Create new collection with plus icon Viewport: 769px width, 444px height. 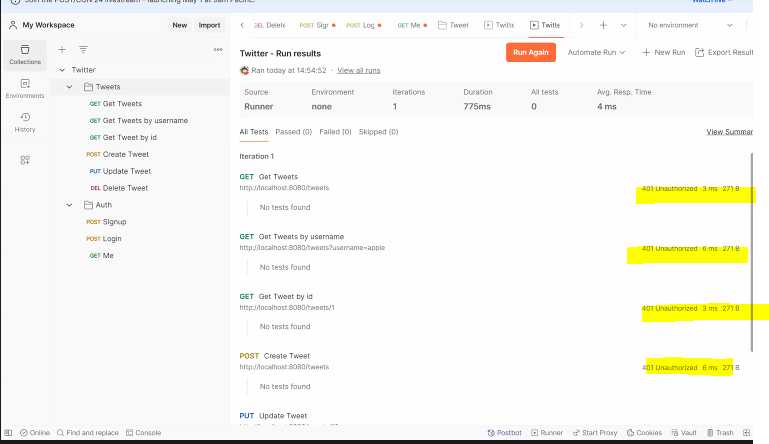click(x=62, y=50)
